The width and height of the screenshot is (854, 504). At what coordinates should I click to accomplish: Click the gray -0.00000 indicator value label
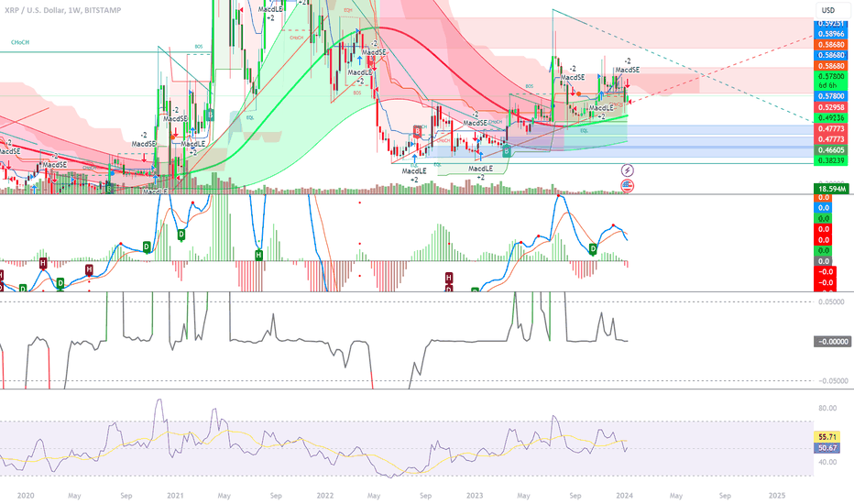832,341
